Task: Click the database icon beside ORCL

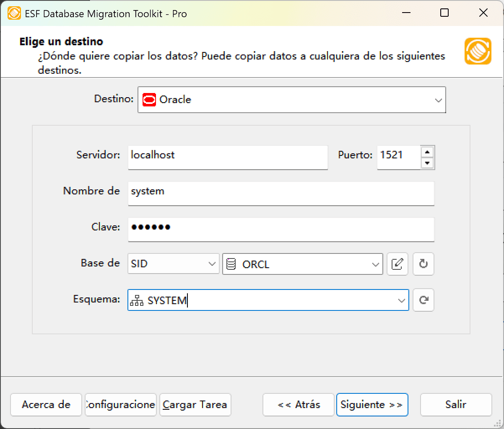Action: pos(231,264)
